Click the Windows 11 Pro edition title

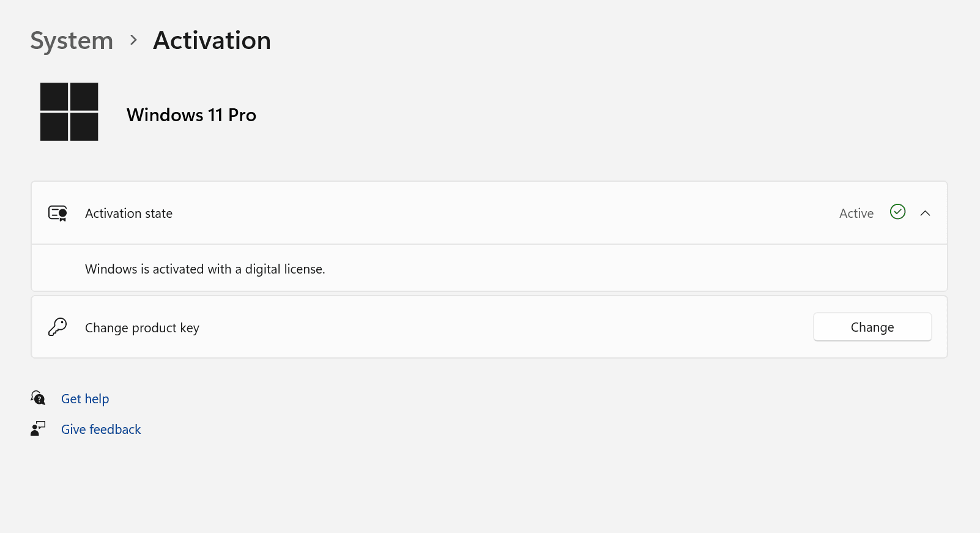pos(191,115)
